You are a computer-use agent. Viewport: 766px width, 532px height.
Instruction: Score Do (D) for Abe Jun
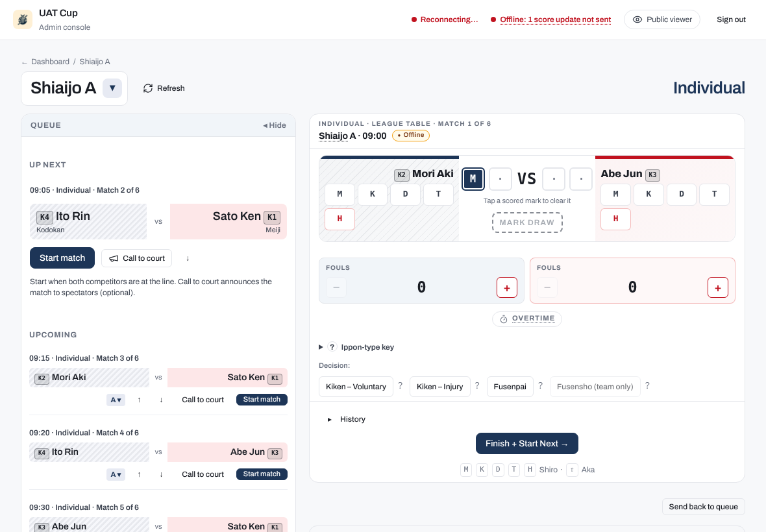pyautogui.click(x=682, y=194)
